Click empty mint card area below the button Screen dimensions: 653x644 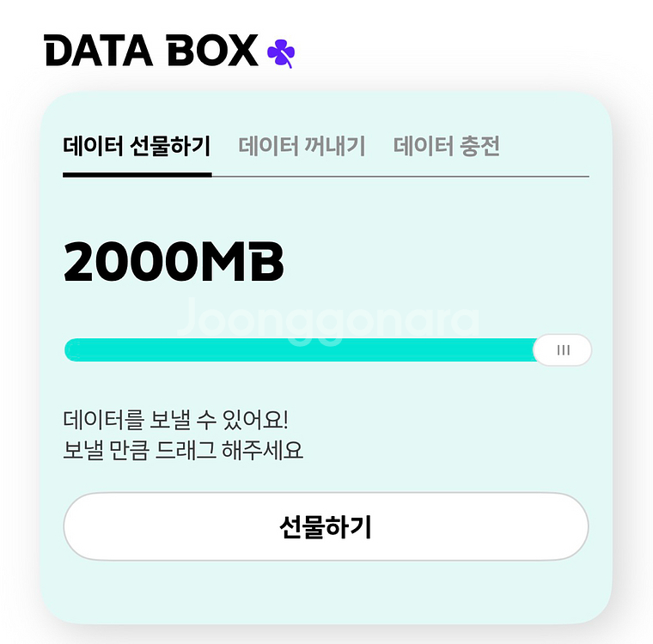326,592
